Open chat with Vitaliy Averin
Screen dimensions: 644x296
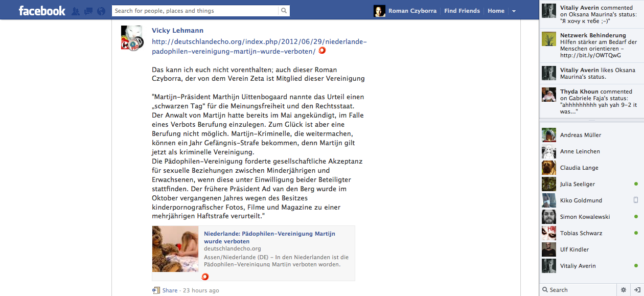coord(591,266)
